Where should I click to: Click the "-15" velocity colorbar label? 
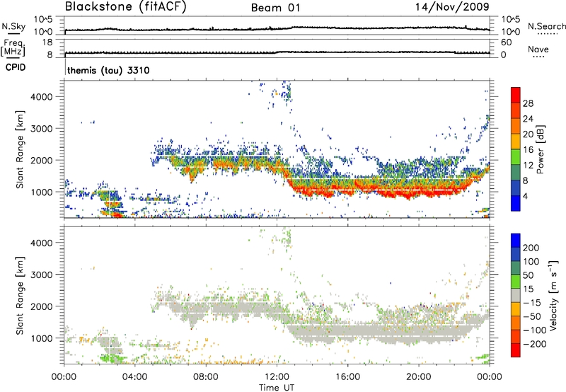click(531, 303)
